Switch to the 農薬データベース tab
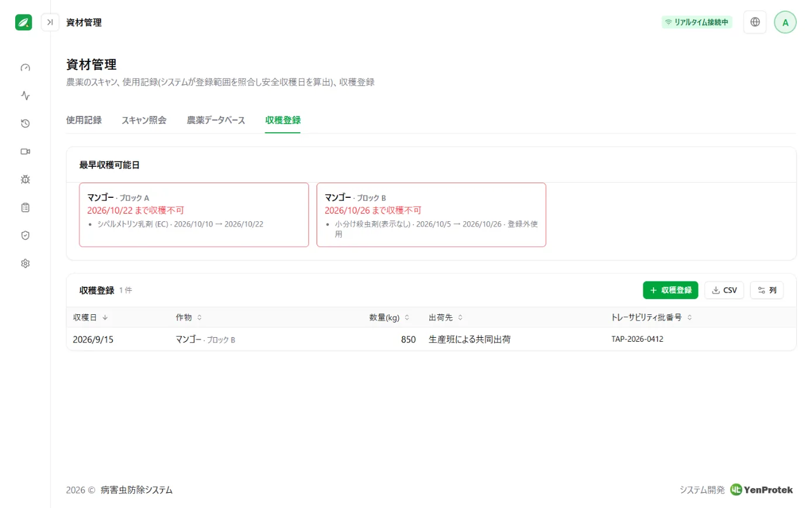The height and width of the screenshot is (508, 812). 216,120
